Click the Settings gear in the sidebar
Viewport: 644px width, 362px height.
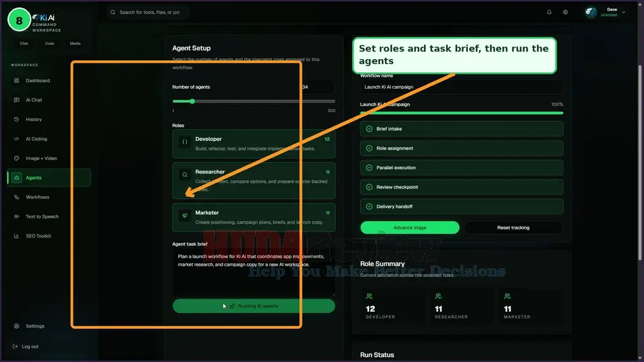16,326
